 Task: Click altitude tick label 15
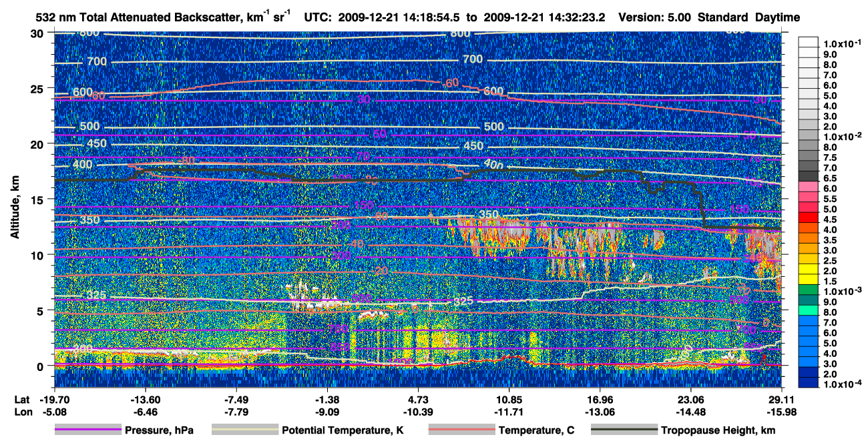coord(38,199)
